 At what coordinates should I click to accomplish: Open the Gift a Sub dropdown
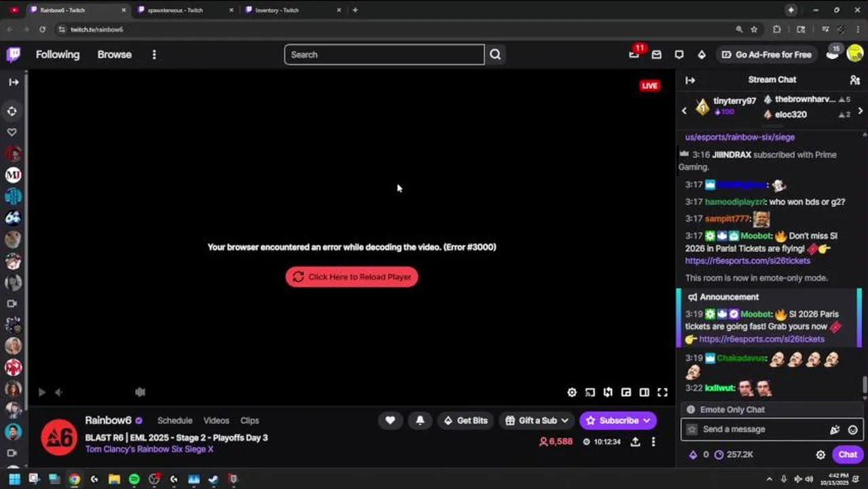(x=537, y=420)
